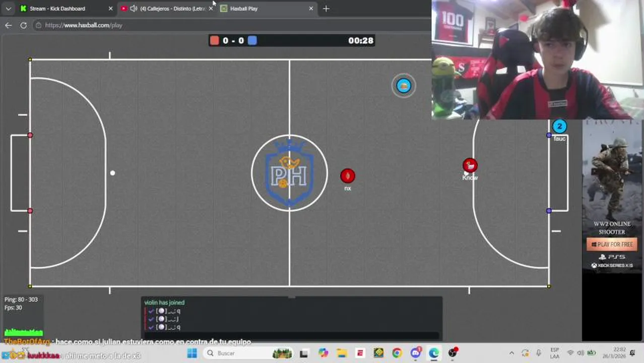
Task: Click the white ball on the left side
Action: [113, 173]
